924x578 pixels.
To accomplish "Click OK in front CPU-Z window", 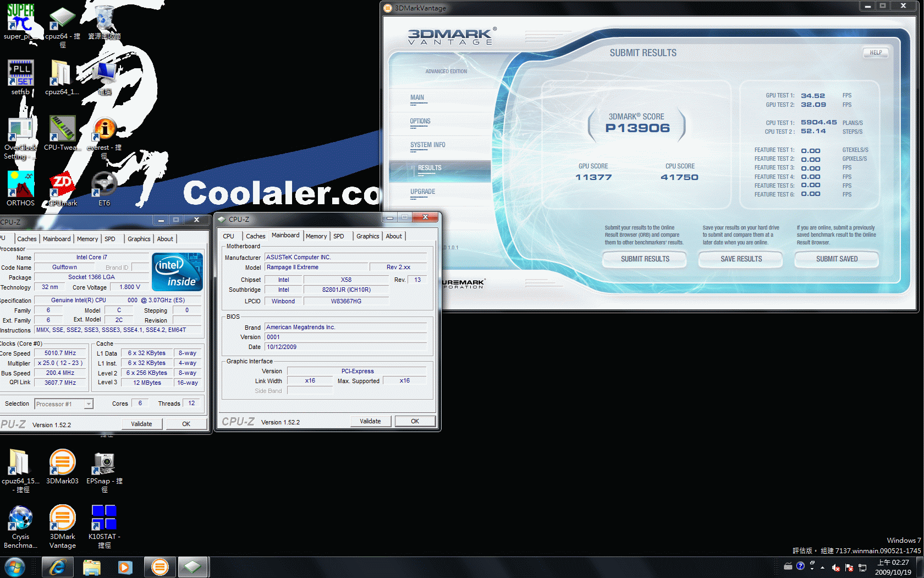I will (415, 421).
